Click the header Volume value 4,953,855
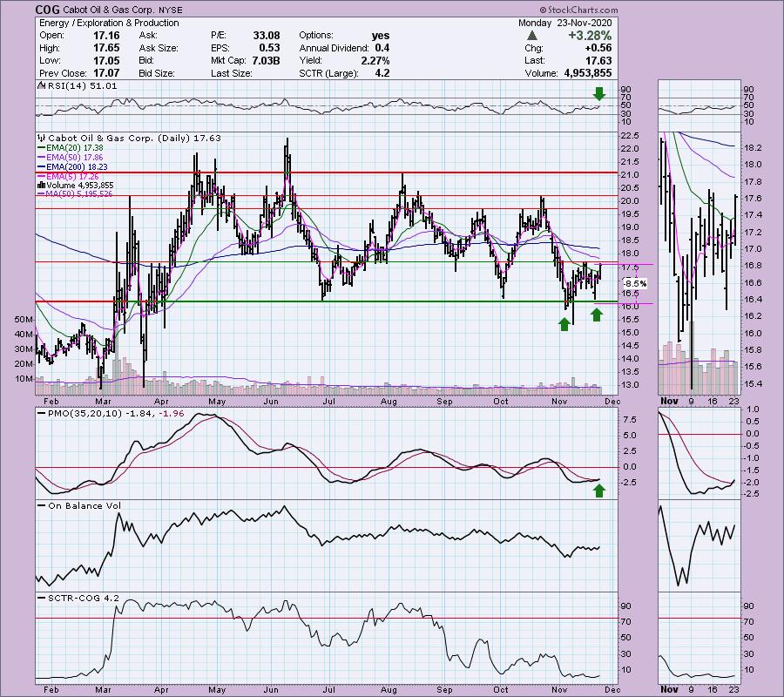Viewport: 784px width, 697px height. (x=588, y=73)
